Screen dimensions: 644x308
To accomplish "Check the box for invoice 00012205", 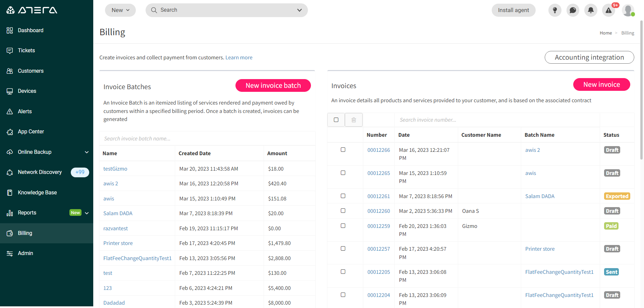I will click(x=343, y=272).
